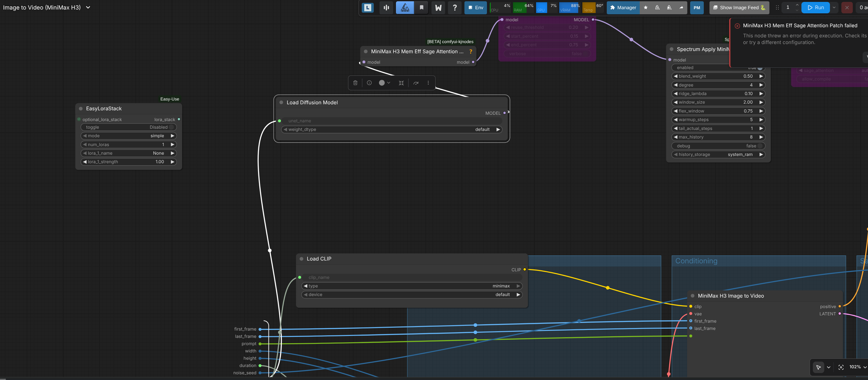Click the fit view icon in the canvas controls

[841, 367]
